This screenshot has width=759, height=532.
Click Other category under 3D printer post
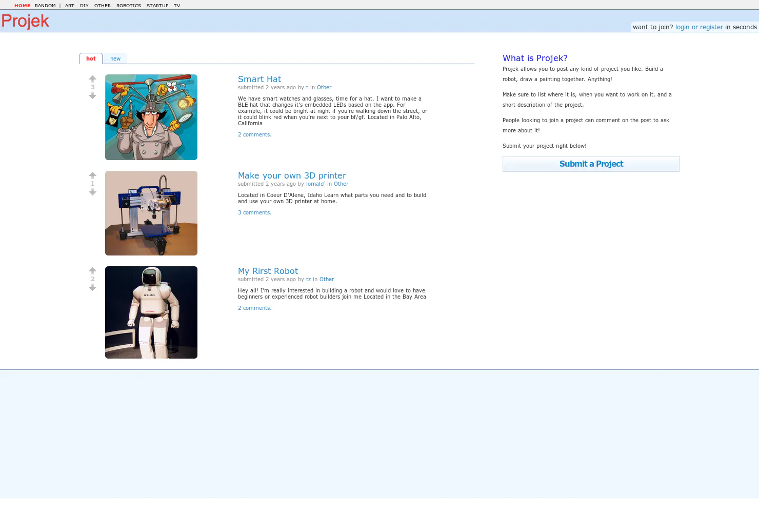[x=341, y=184]
